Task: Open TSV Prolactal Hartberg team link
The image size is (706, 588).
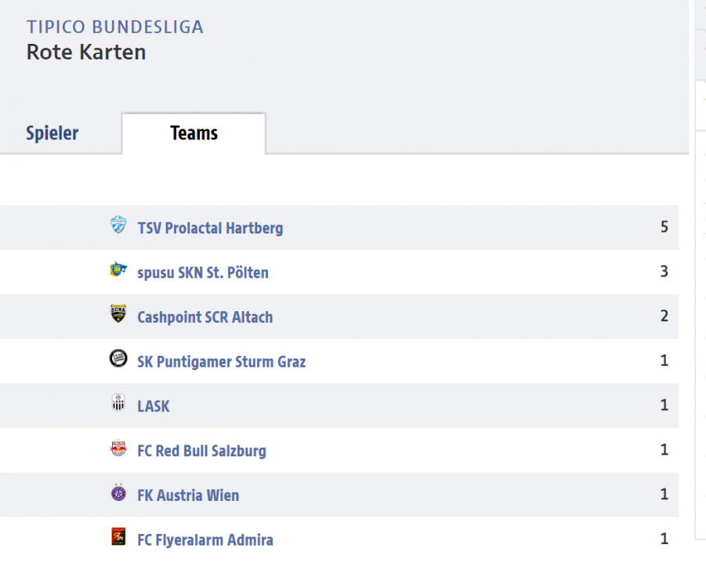Action: 210,228
